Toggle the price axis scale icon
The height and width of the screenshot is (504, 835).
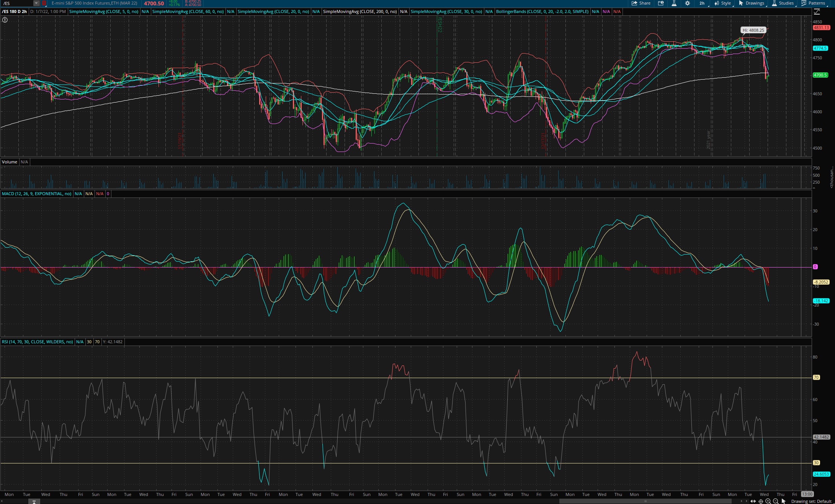[x=817, y=12]
